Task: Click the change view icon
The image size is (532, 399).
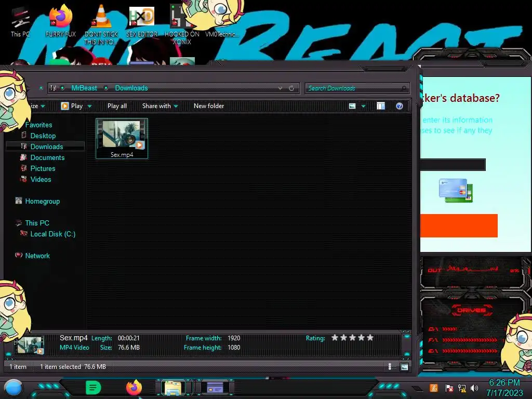Action: [352, 106]
